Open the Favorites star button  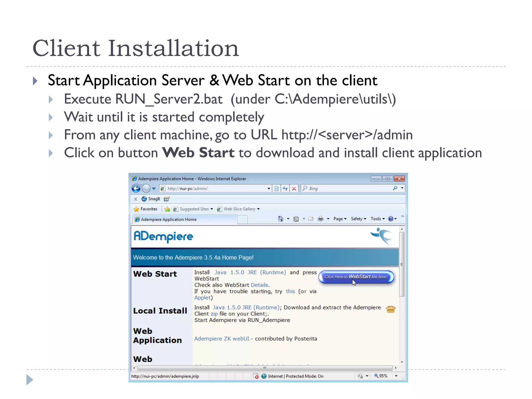(145, 209)
